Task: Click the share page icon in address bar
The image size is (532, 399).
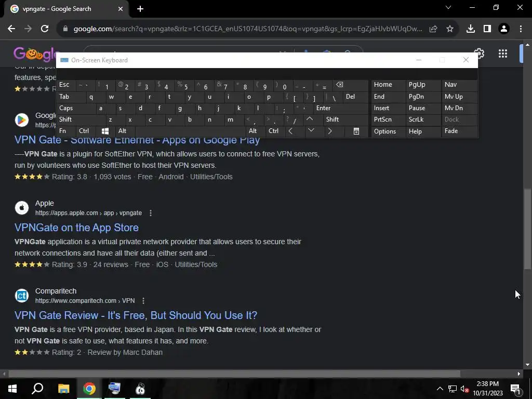Action: coord(433,29)
